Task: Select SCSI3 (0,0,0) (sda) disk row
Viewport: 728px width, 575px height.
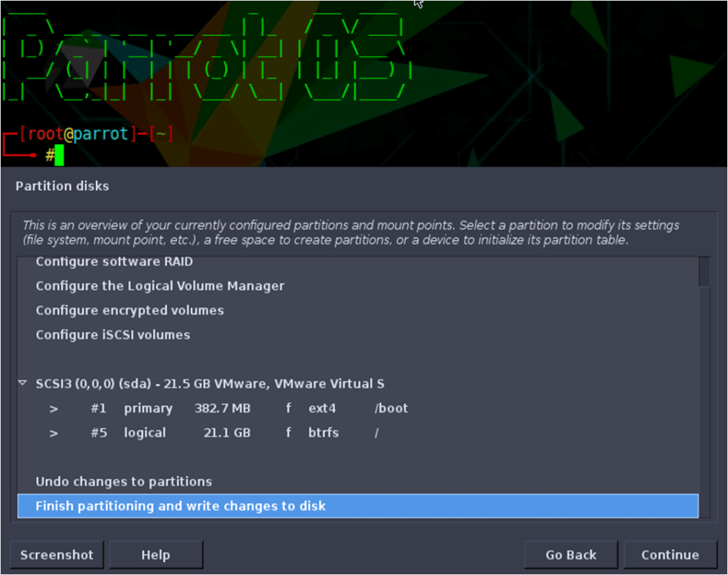Action: (358, 384)
